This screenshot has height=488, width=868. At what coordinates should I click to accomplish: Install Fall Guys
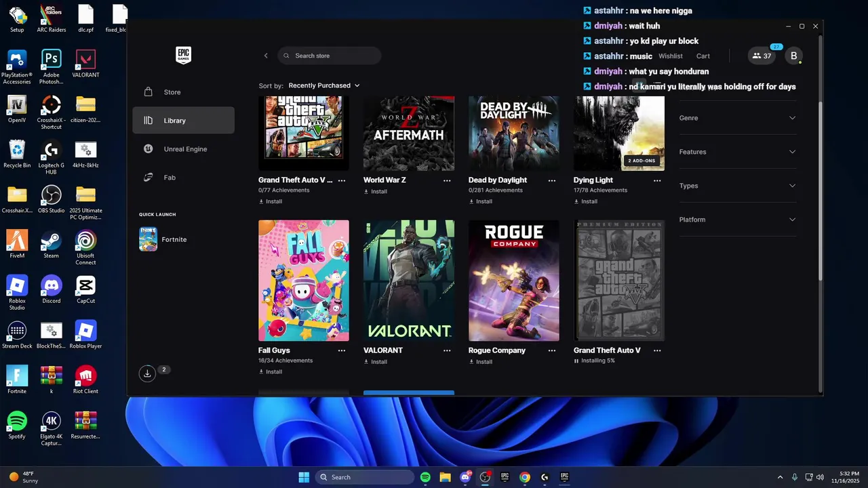[271, 372]
